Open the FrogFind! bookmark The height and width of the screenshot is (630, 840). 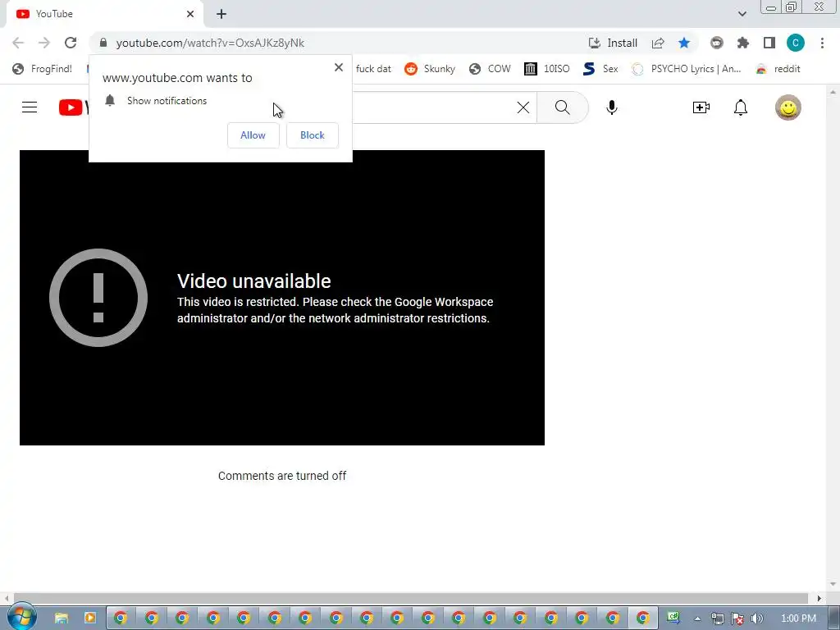[43, 69]
